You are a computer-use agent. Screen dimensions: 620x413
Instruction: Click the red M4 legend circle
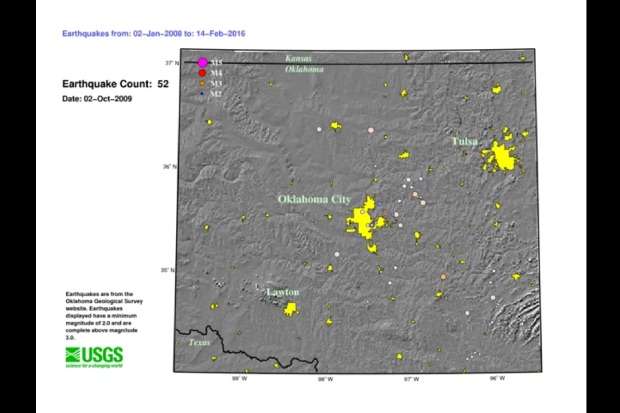coord(202,73)
